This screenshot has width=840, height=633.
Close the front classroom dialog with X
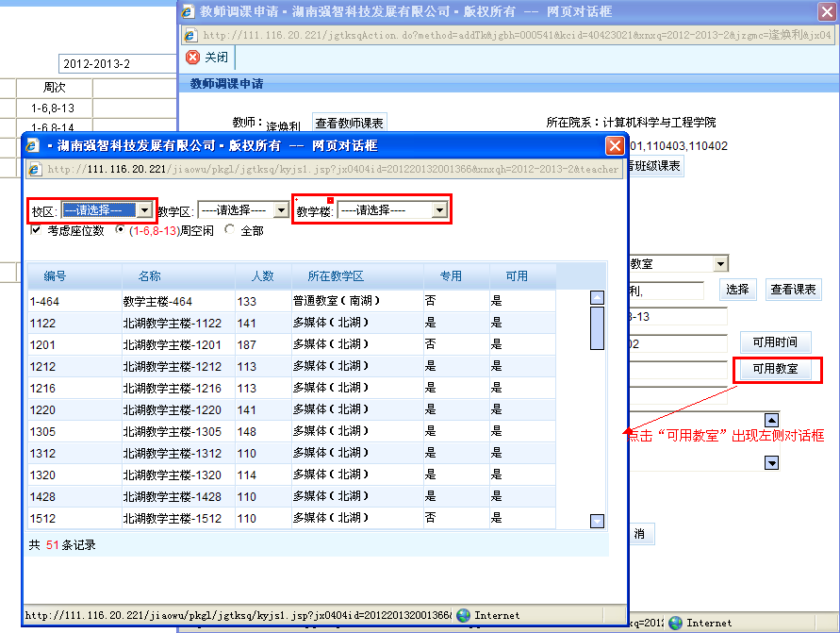pos(614,146)
